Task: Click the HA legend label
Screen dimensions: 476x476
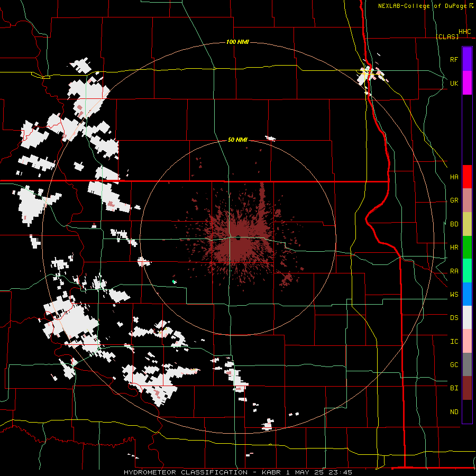Action: pos(454,177)
